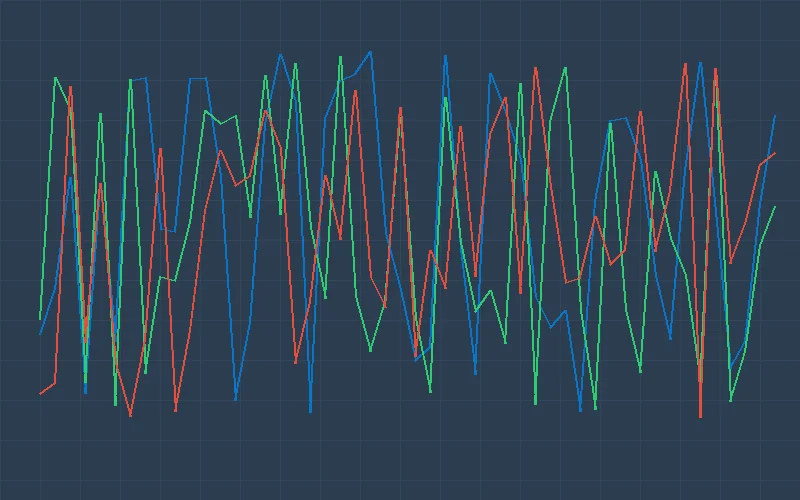Click the green line's first peak at far left
This screenshot has height=500, width=800.
[55, 77]
